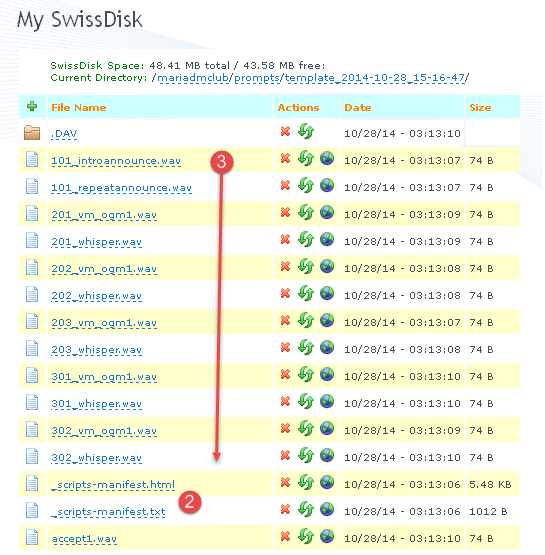Open the 202_vm_ogm1.wav file link

104,269
